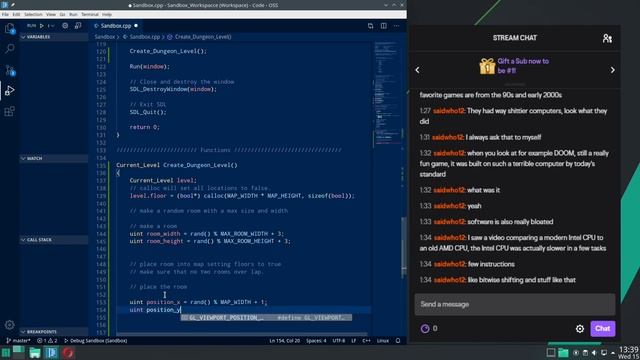Screen dimensions: 640x360
Task: Collapse the WATCH section
Action: [x=53, y=158]
